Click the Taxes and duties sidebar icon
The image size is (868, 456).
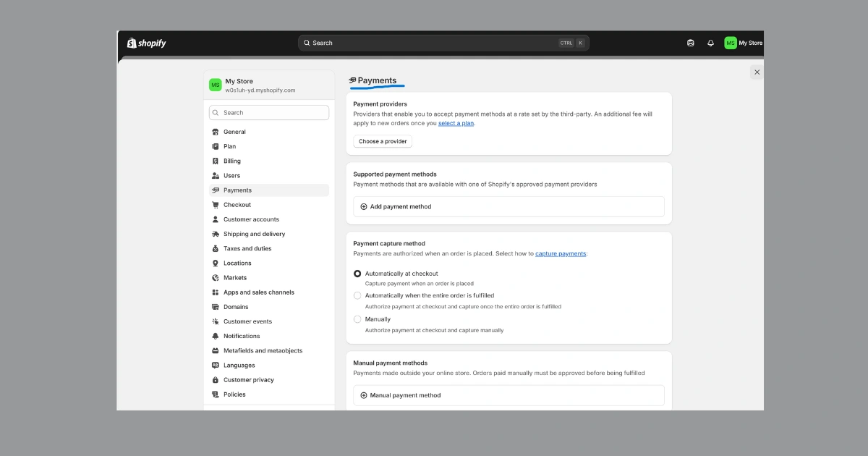click(216, 248)
